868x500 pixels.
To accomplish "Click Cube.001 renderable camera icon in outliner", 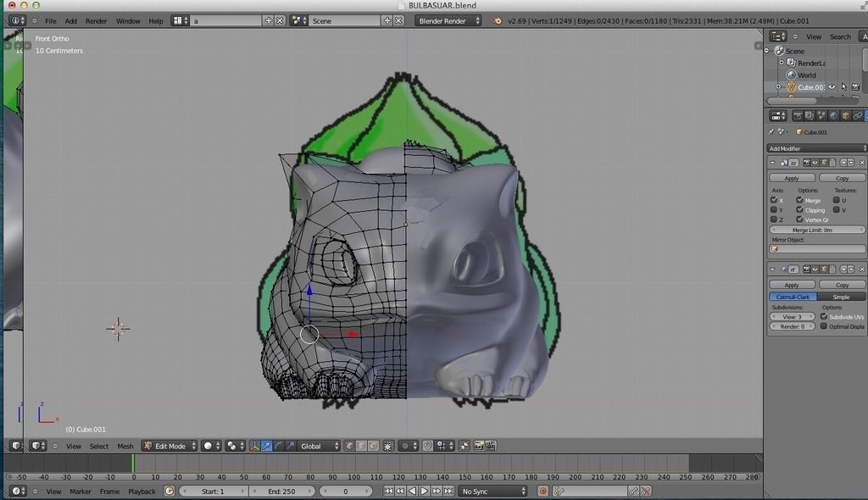I will click(x=855, y=87).
